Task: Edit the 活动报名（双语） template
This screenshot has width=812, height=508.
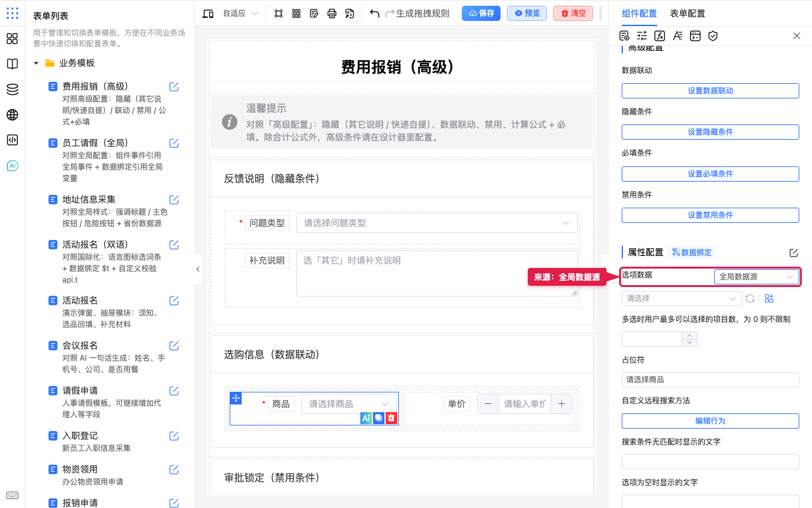Action: pos(174,244)
